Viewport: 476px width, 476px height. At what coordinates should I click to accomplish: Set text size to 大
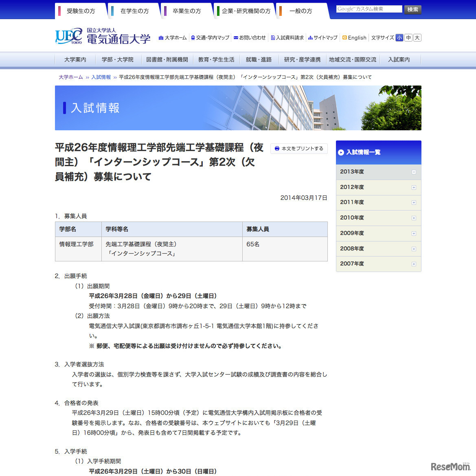pyautogui.click(x=417, y=37)
